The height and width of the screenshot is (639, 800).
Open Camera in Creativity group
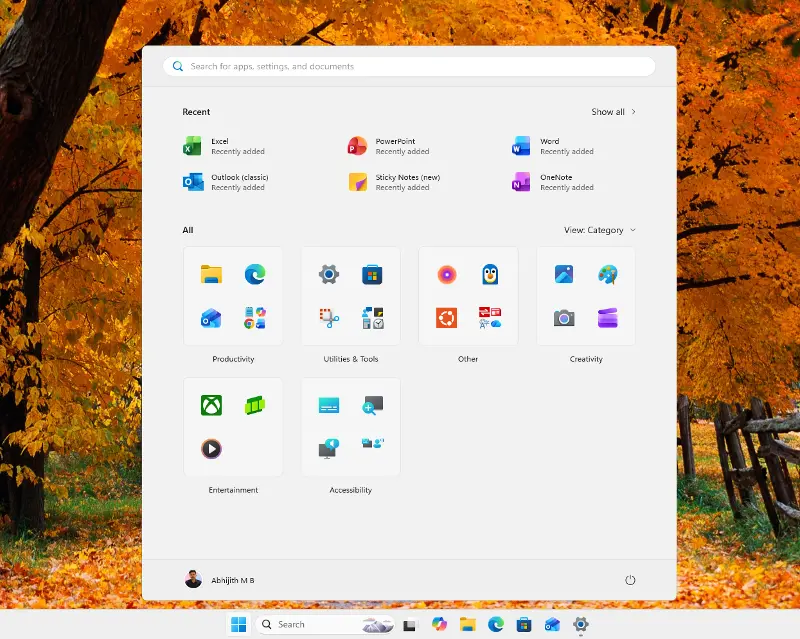click(564, 318)
